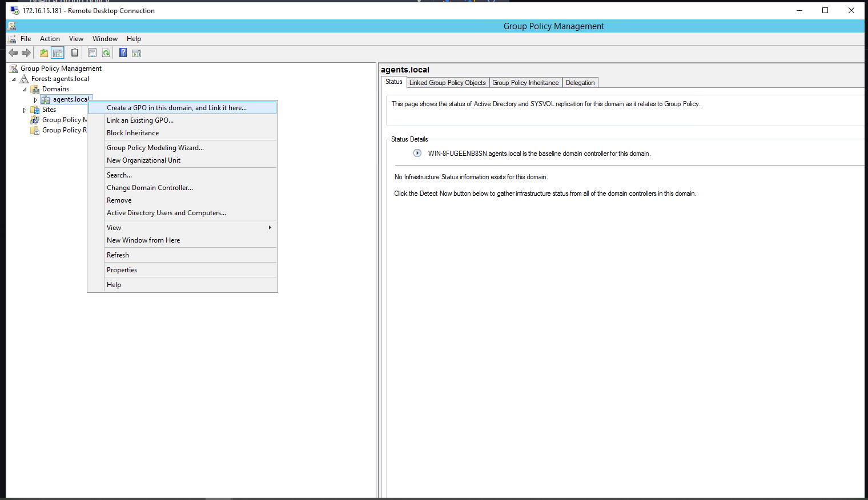Select the Domains tree item
The height and width of the screenshot is (500, 868).
[x=55, y=89]
